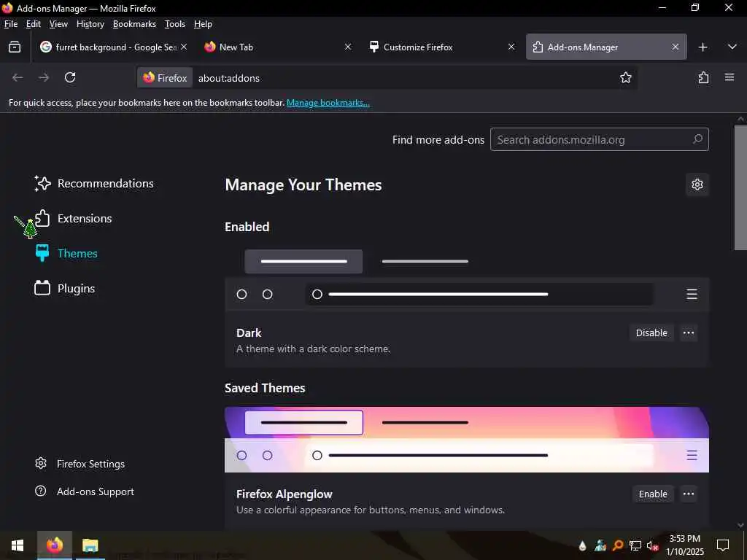Click the "Saved Themes" heading

click(264, 388)
